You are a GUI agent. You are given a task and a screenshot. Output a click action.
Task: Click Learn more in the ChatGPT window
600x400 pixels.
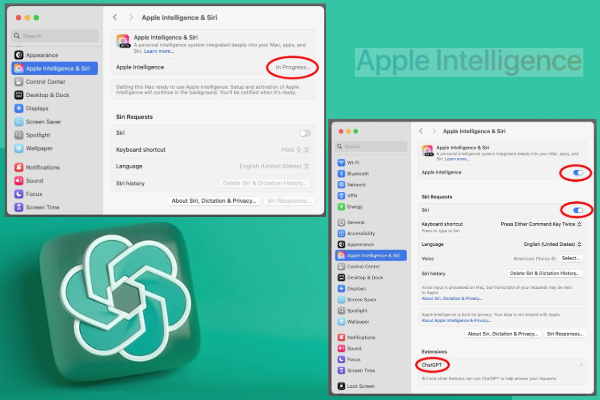click(x=457, y=159)
